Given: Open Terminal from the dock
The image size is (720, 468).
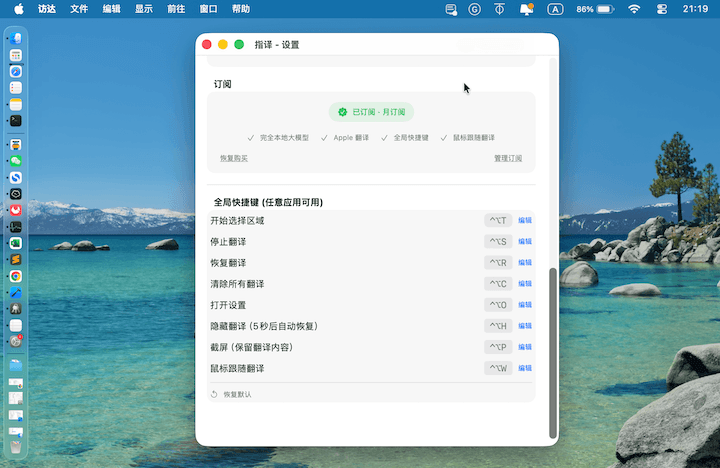Looking at the screenshot, I should click(x=16, y=121).
